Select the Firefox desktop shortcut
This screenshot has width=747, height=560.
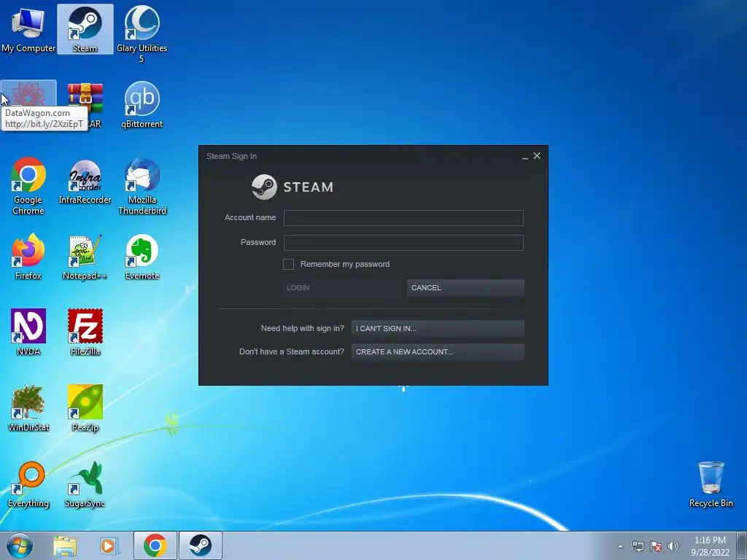(x=28, y=256)
